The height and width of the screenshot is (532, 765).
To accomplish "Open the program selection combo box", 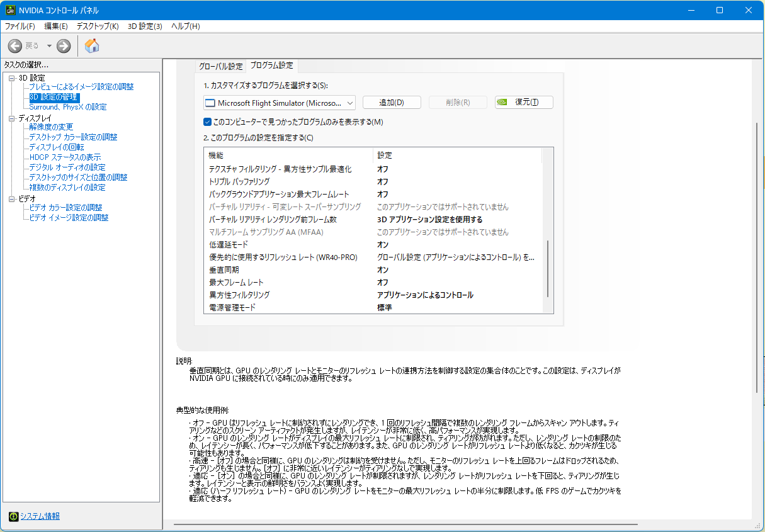I will coord(280,103).
